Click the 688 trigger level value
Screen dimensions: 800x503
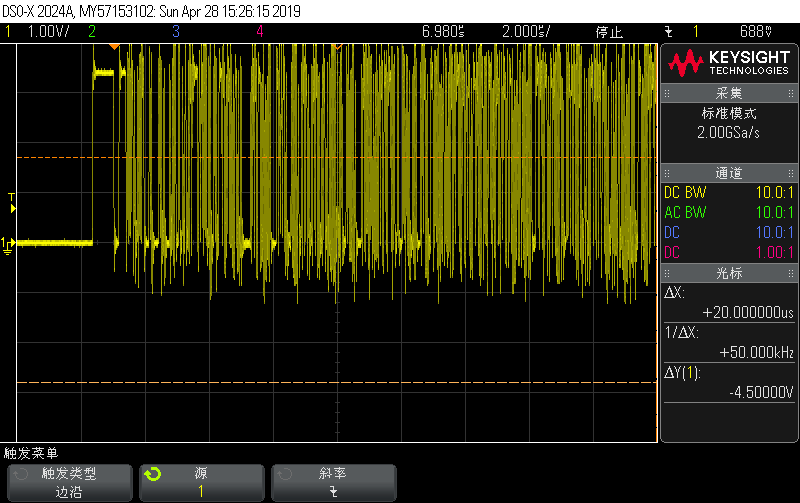click(x=756, y=32)
